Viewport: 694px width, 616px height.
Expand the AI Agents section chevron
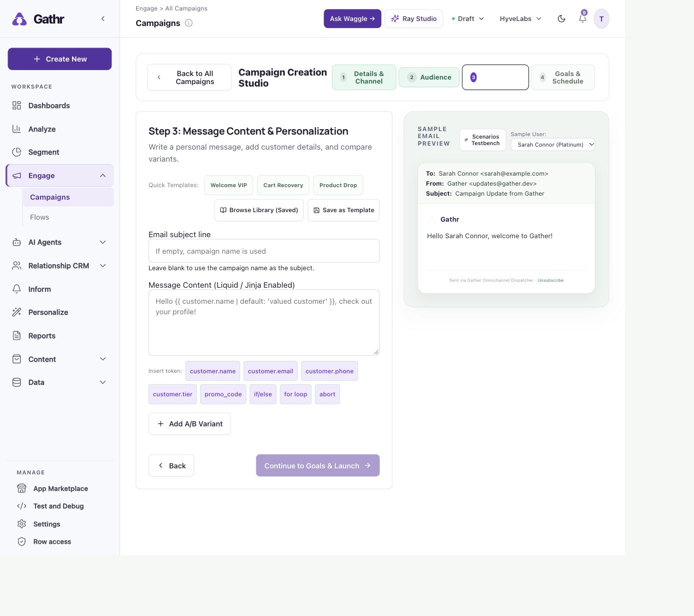pyautogui.click(x=103, y=242)
